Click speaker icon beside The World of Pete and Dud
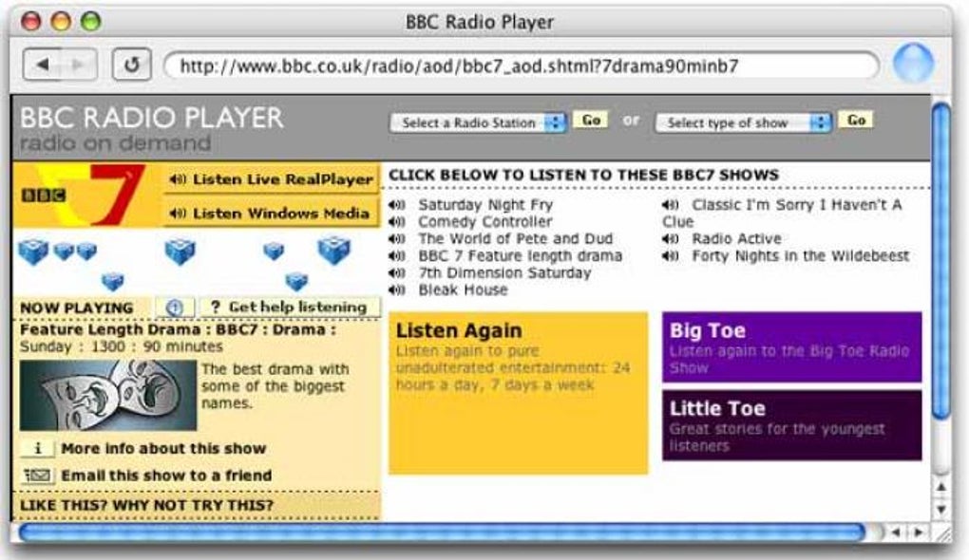 point(397,239)
